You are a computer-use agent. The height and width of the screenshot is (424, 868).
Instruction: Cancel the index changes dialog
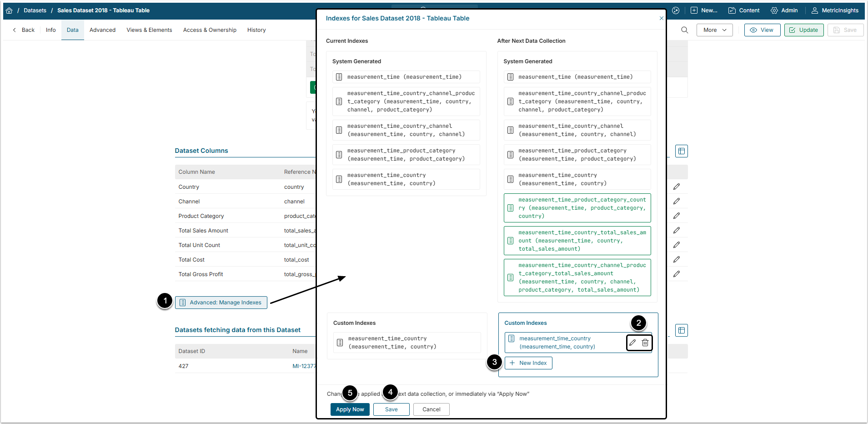[431, 409]
